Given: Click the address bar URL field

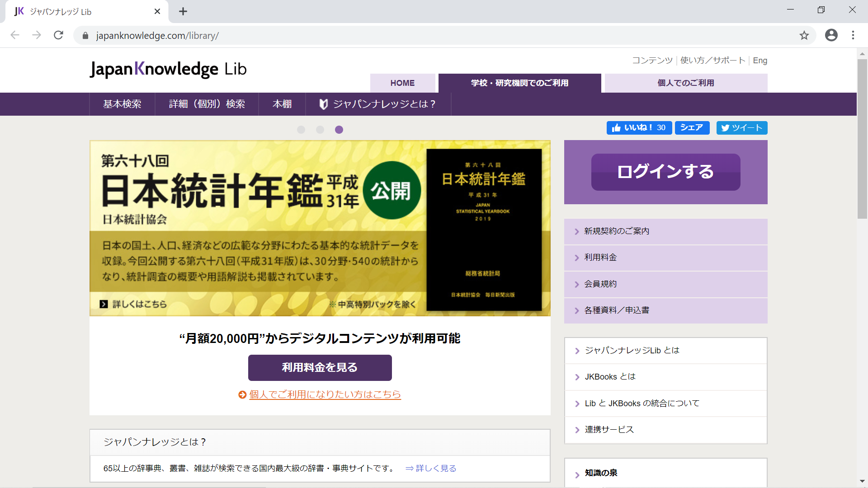Looking at the screenshot, I should 445,35.
